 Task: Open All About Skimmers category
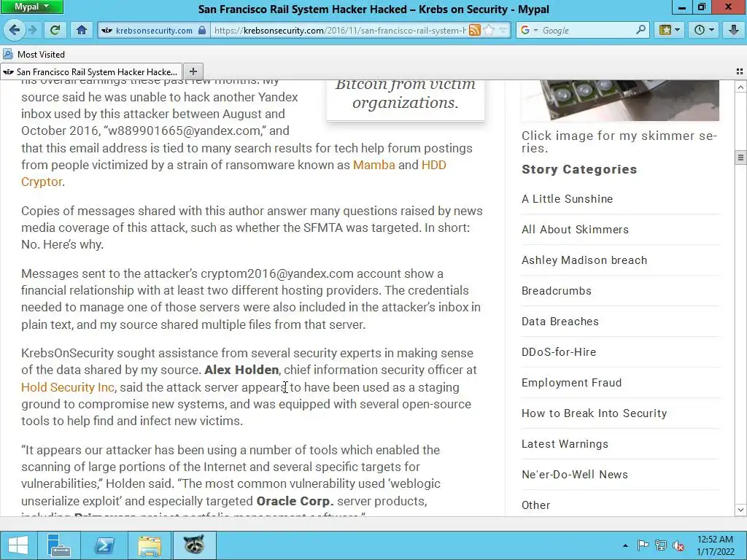[x=575, y=230]
